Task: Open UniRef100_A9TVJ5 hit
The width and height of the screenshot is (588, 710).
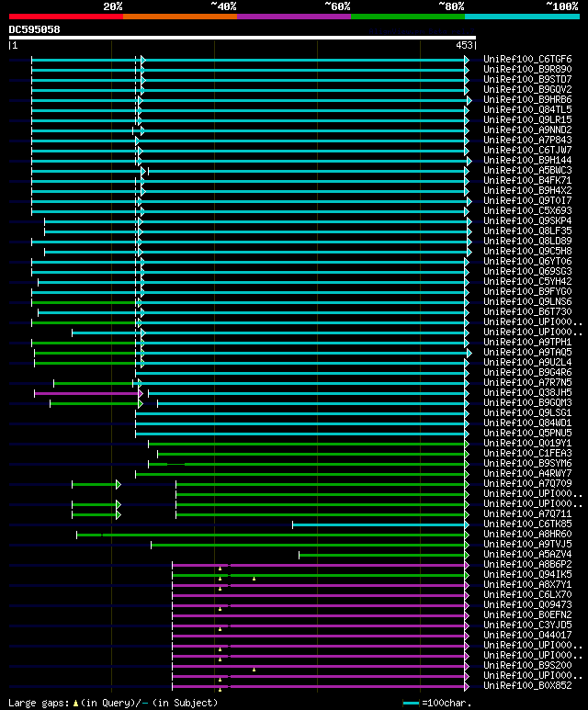Action: [527, 544]
